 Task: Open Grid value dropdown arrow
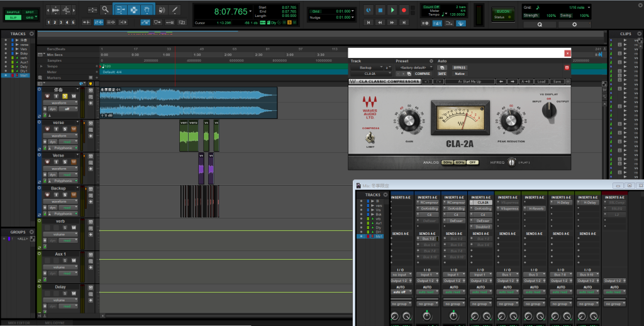click(353, 11)
